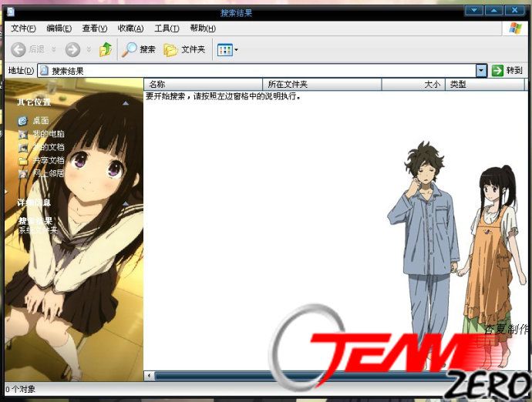Go up one folder level

tap(106, 49)
